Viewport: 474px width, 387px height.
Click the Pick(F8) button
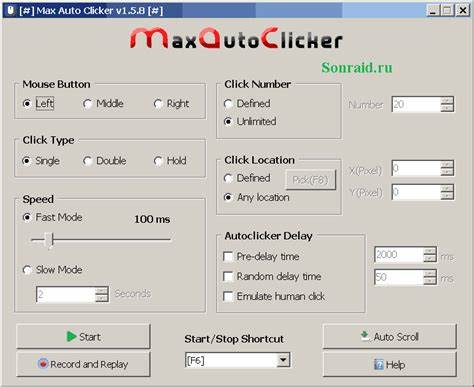[311, 180]
